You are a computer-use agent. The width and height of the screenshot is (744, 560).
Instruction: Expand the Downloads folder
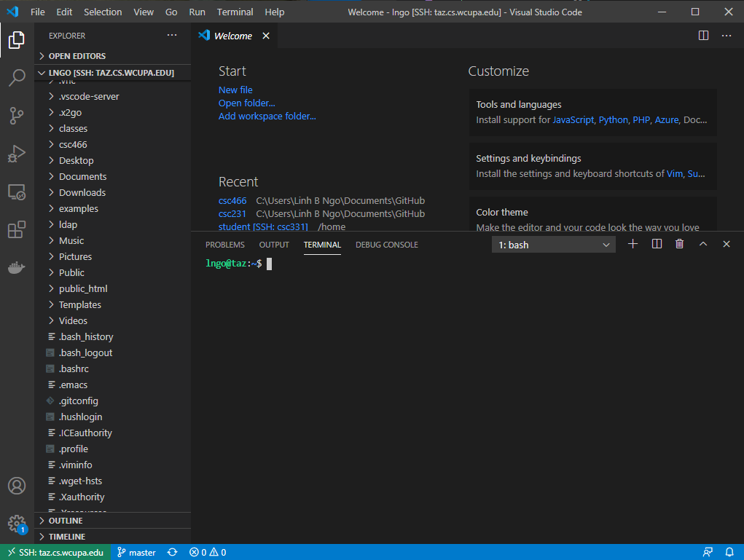pos(113,192)
